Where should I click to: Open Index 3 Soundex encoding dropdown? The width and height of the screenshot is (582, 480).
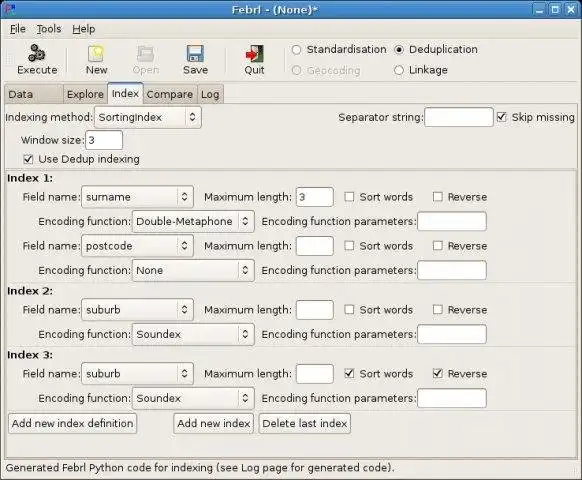[x=193, y=398]
